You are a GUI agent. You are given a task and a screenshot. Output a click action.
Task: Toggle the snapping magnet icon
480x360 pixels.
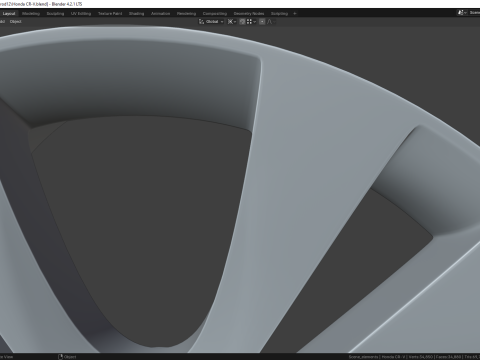(242, 22)
